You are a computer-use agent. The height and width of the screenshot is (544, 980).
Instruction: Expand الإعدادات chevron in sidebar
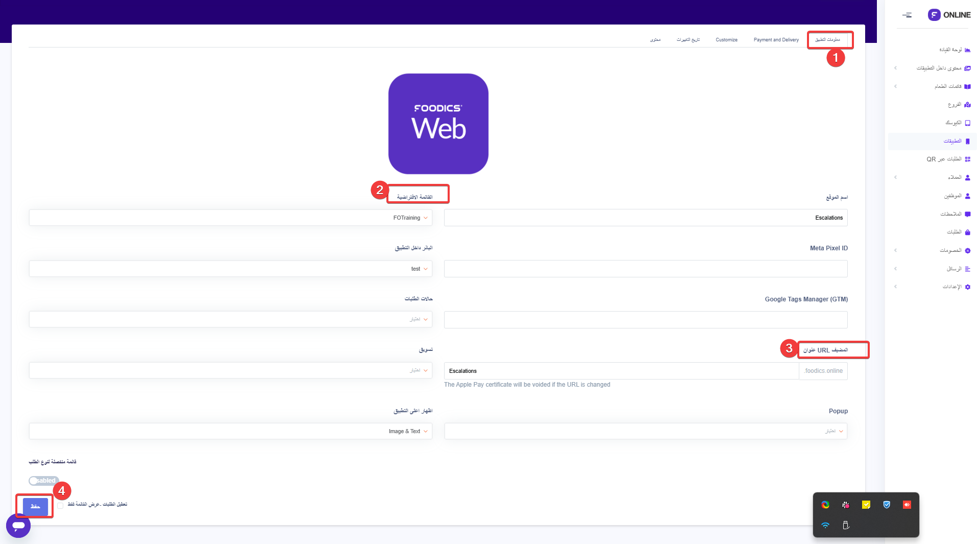tap(895, 287)
